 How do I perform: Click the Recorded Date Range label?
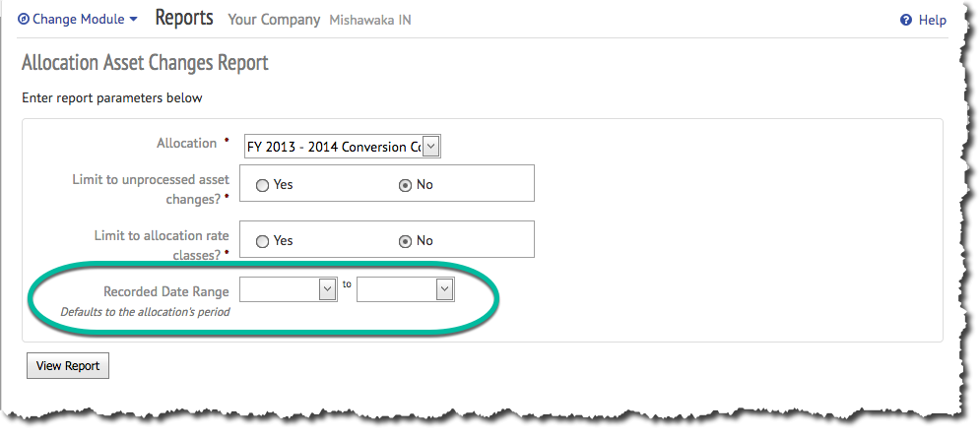point(165,291)
